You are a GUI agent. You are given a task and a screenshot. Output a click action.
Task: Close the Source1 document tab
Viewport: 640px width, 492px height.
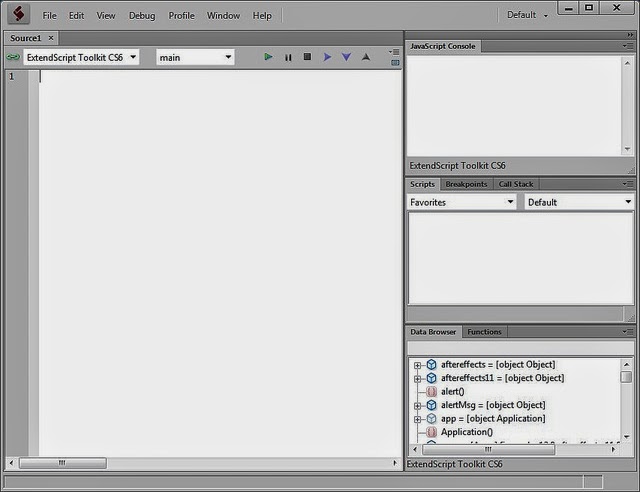coord(51,38)
